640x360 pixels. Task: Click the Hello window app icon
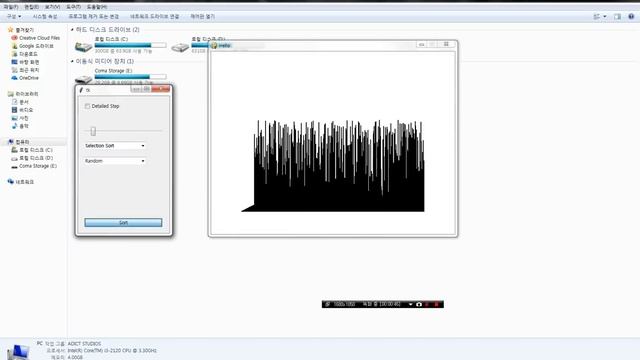[214, 45]
